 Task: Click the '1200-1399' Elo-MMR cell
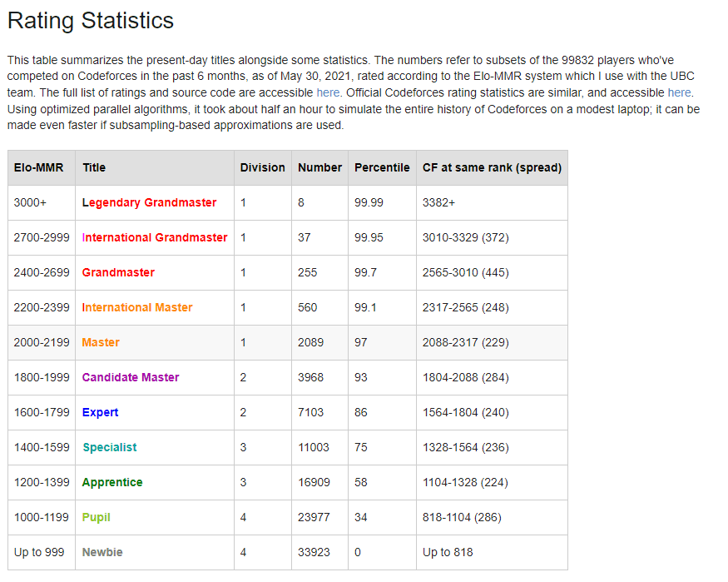(x=42, y=482)
